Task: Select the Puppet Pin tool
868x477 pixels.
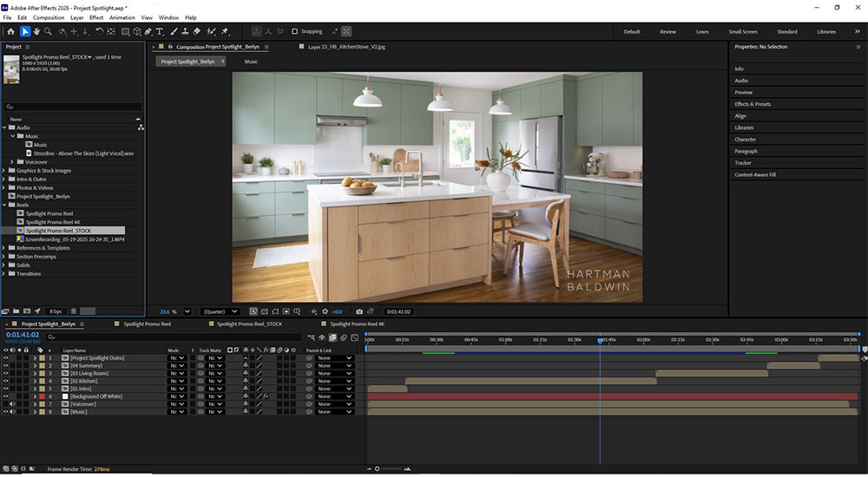Action: click(x=225, y=31)
